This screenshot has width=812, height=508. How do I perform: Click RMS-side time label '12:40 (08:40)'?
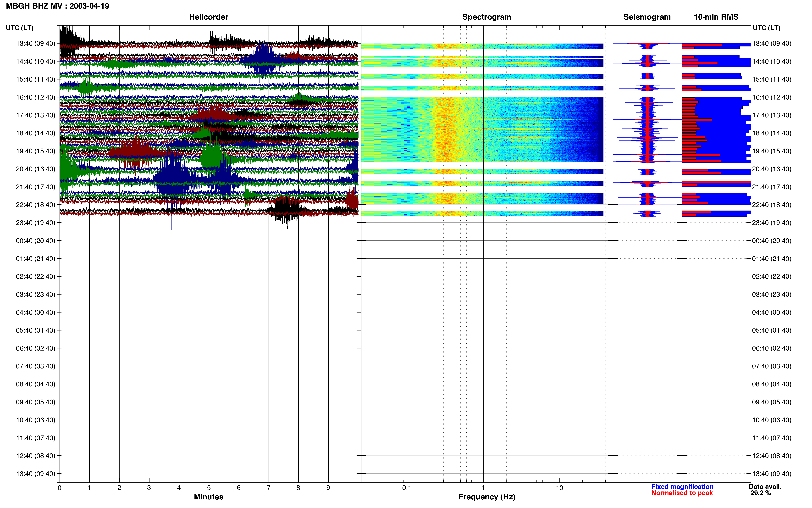(x=772, y=456)
